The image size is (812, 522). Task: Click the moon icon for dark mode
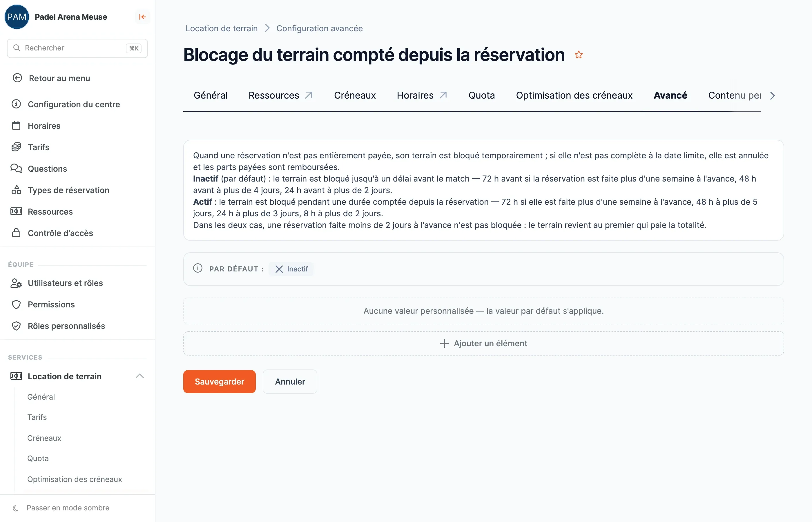coord(15,508)
